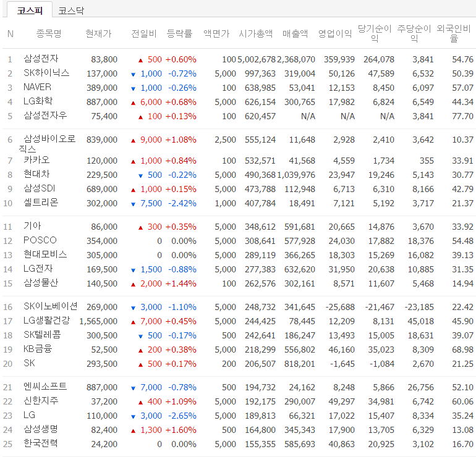This screenshot has height=457, width=476.
Task: Open the LG화학 stock link
Action: click(38, 101)
